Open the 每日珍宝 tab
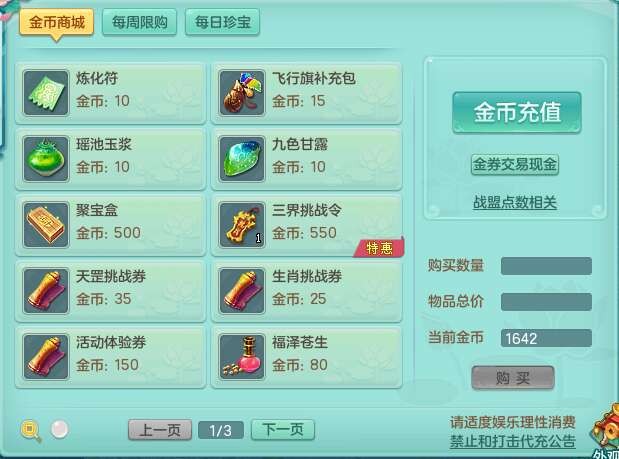This screenshot has width=619, height=459. [222, 22]
